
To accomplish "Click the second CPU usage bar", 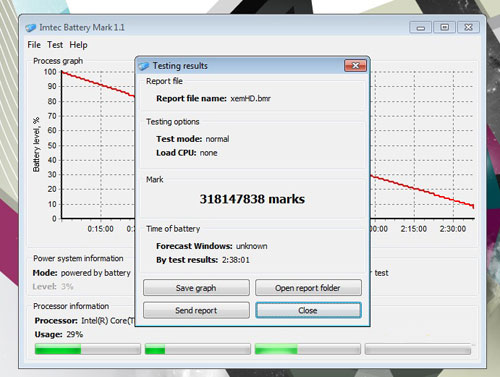I will (x=198, y=349).
